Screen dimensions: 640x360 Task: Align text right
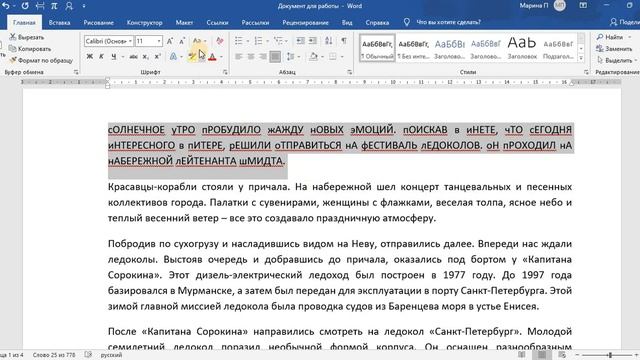[263, 57]
